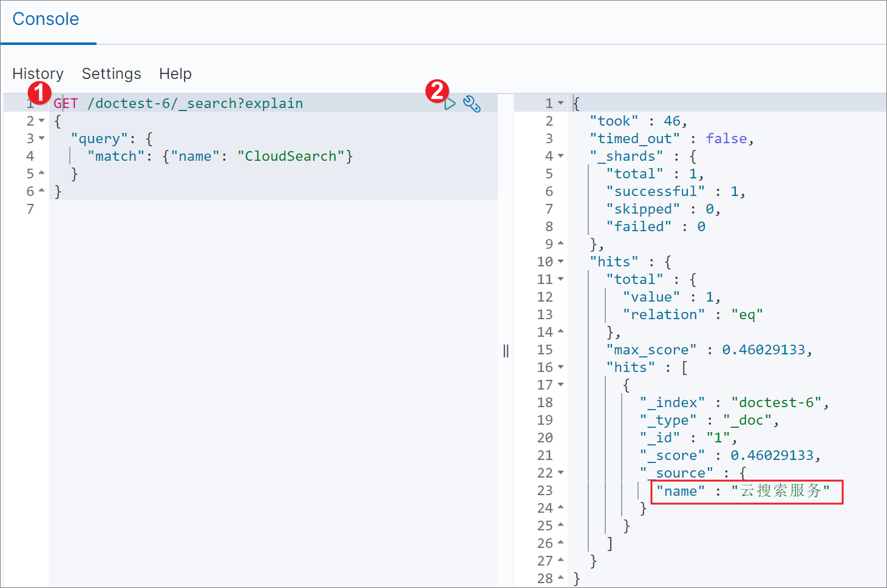Open the Help menu
The height and width of the screenshot is (588, 887).
tap(175, 73)
